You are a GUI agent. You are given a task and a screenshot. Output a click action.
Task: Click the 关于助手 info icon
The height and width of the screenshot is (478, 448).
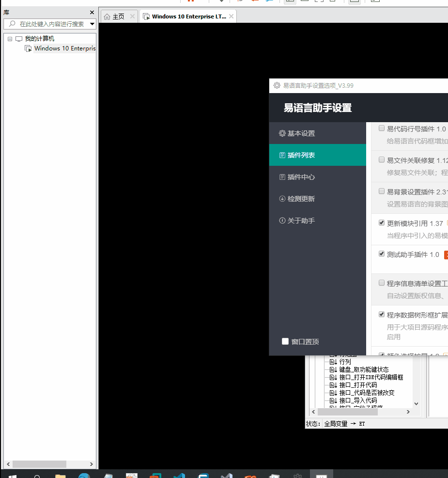pyautogui.click(x=282, y=221)
